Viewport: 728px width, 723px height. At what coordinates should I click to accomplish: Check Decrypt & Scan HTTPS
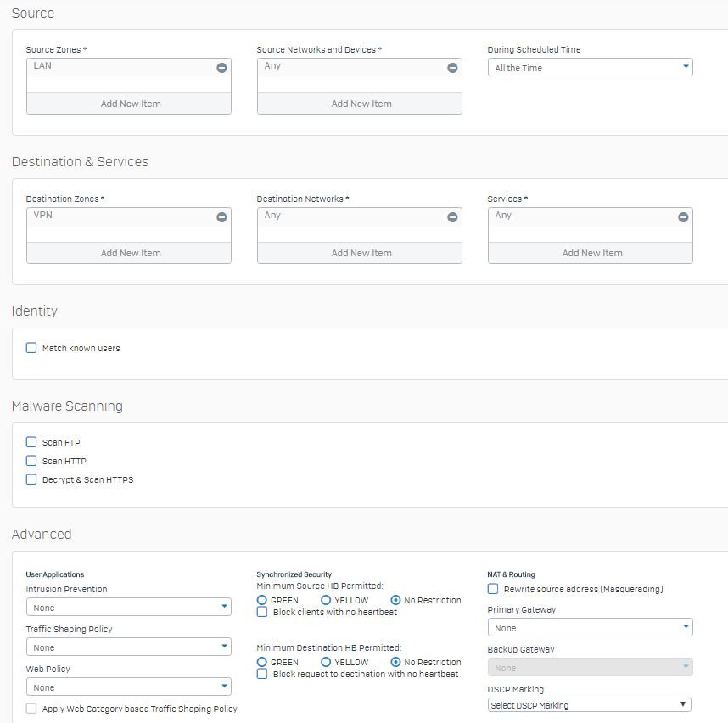click(31, 479)
